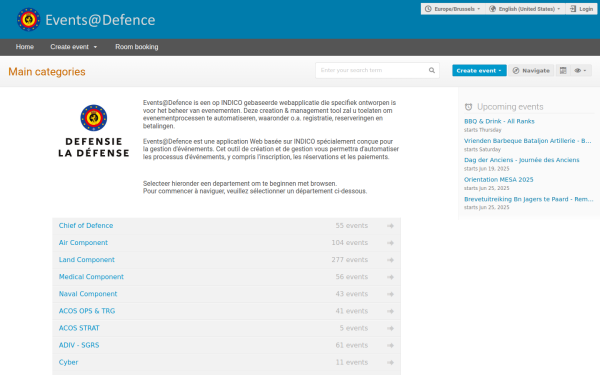This screenshot has width=600, height=375.
Task: Click the 'Upcoming events' heading text
Action: (510, 107)
